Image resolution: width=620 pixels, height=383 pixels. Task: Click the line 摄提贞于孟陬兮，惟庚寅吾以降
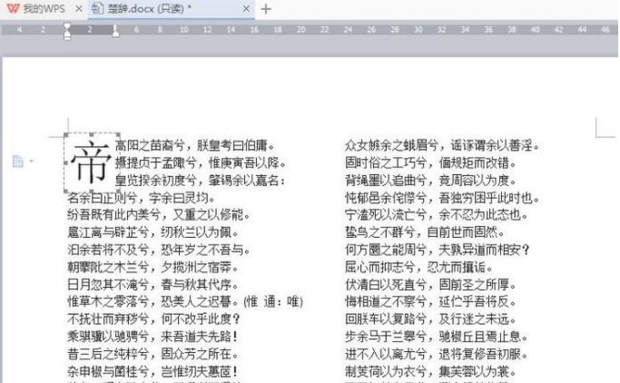200,163
